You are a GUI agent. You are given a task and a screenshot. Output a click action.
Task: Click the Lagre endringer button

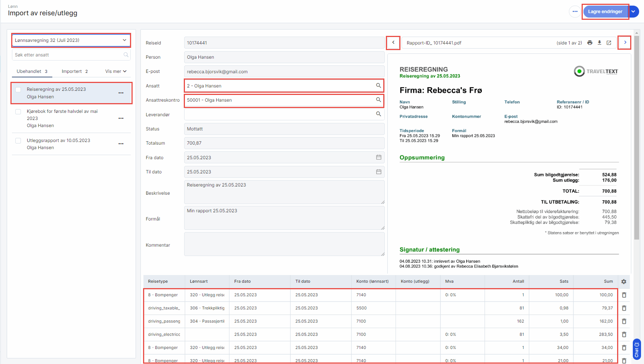pyautogui.click(x=605, y=12)
